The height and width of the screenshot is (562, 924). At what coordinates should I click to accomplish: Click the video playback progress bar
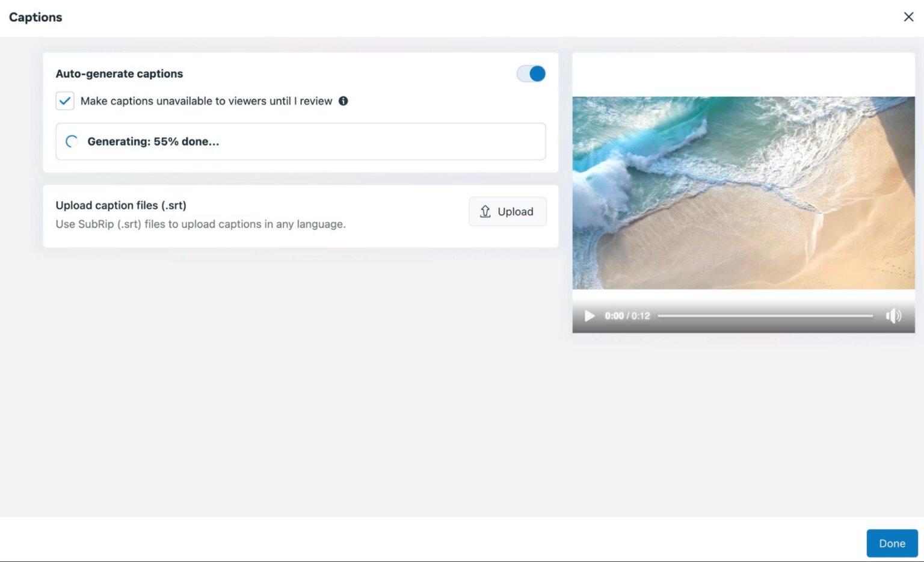coord(764,315)
